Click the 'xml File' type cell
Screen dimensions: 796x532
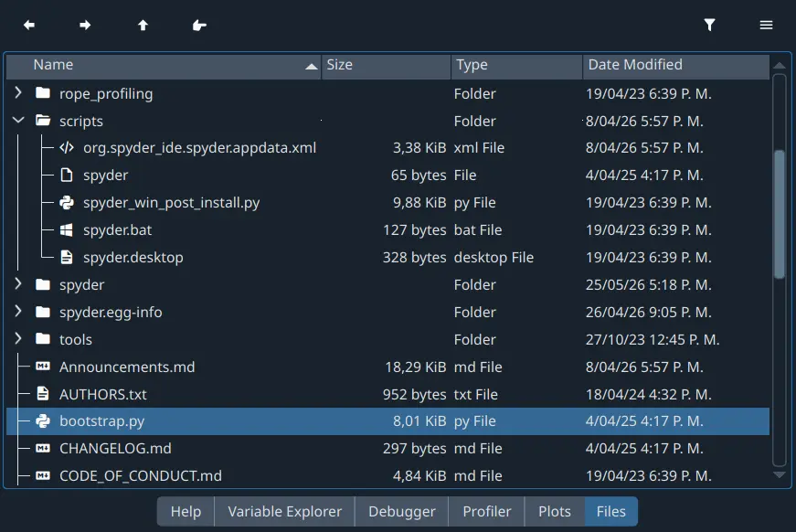pos(479,148)
